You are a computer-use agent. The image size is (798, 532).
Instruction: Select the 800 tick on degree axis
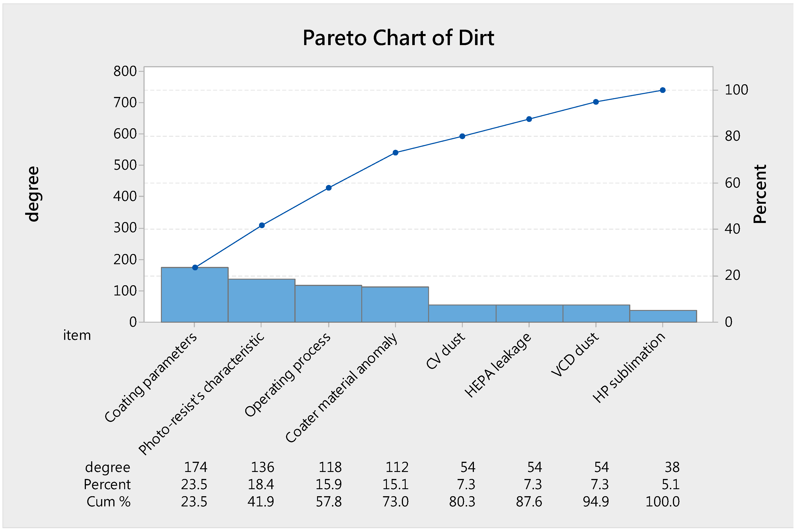[x=125, y=71]
